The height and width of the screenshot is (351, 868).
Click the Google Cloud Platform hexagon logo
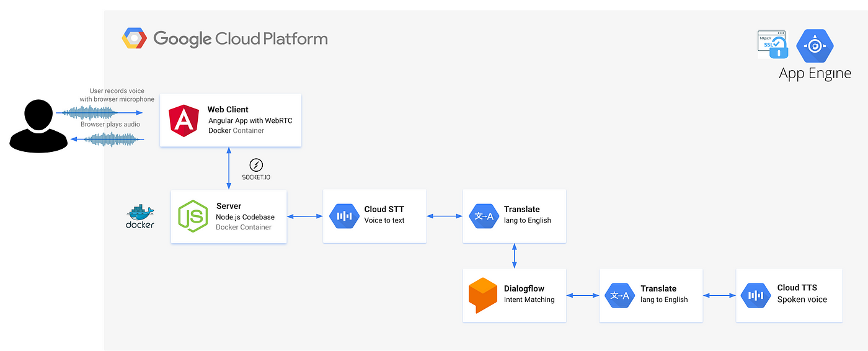pyautogui.click(x=134, y=38)
